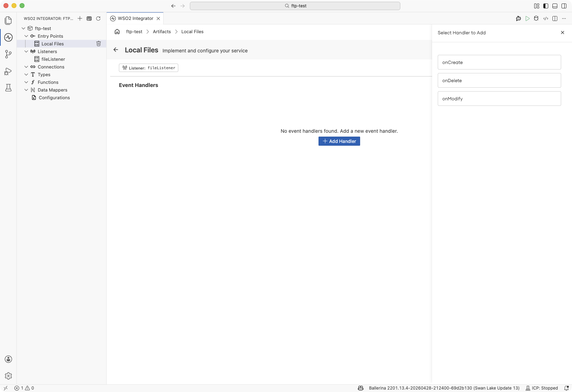
Task: Collapse the Listeners tree node
Action: tap(26, 51)
